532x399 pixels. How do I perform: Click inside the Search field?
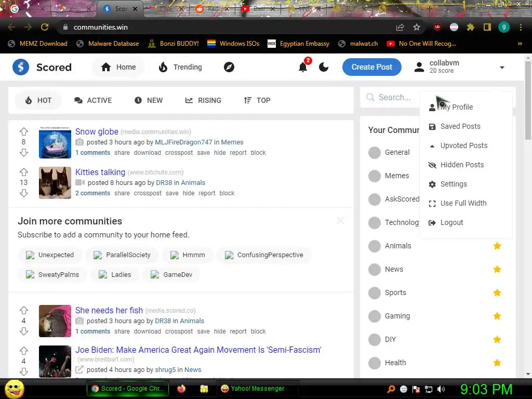click(x=390, y=97)
